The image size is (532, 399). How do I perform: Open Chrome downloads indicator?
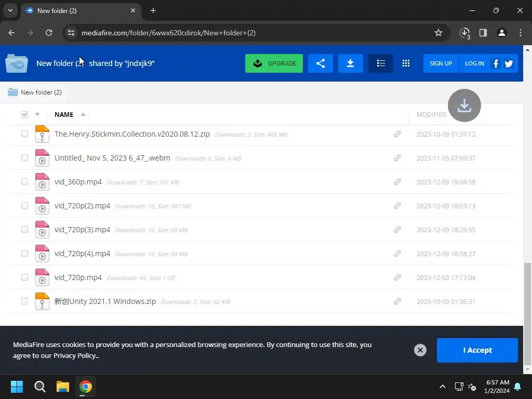[465, 33]
